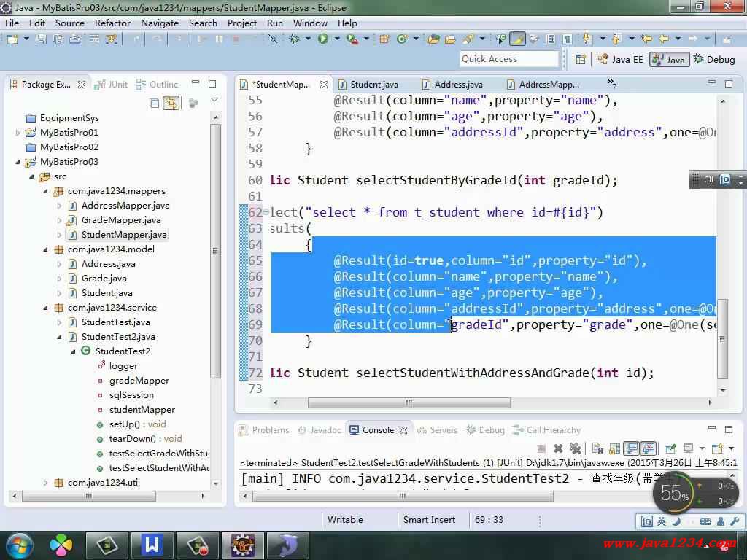This screenshot has height=560, width=747.
Task: Open the Open Perspective icon
Action: [581, 60]
